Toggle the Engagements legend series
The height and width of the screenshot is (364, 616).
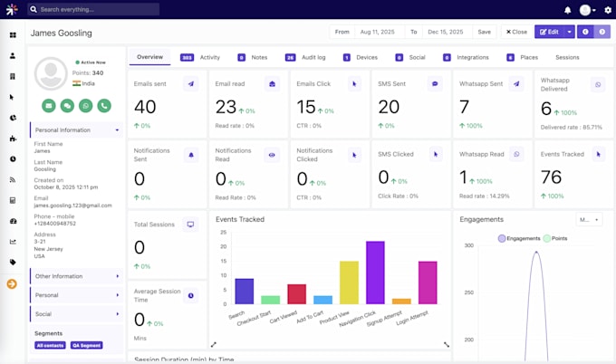point(519,238)
